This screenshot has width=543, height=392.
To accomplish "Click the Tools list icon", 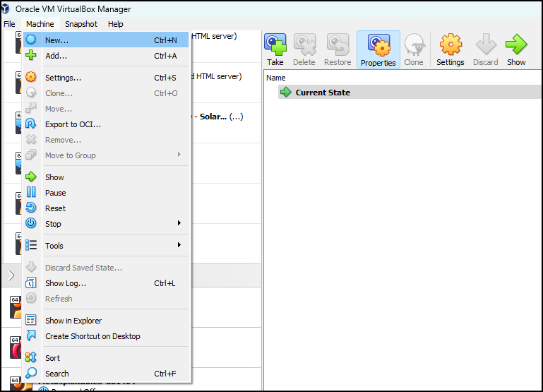I will [31, 245].
